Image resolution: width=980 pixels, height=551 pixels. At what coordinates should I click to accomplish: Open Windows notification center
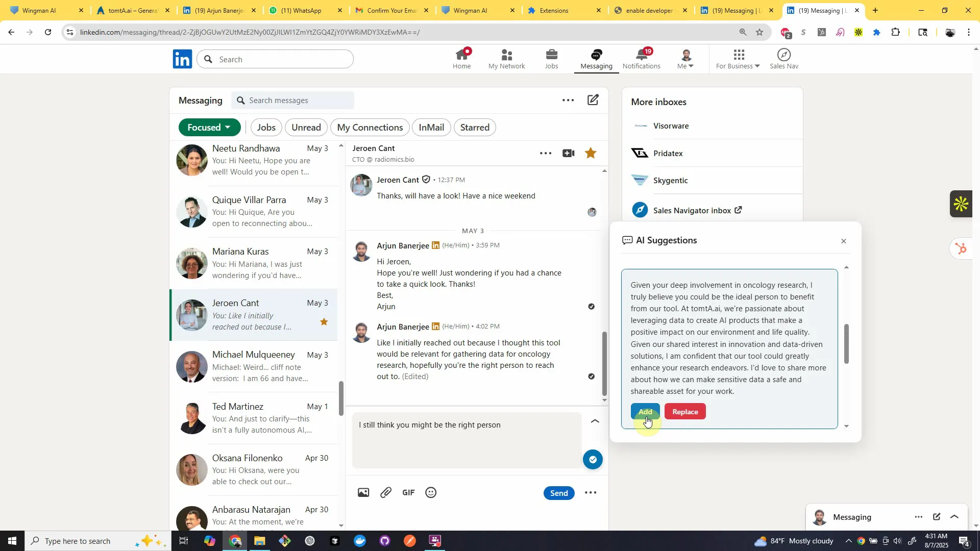click(964, 541)
